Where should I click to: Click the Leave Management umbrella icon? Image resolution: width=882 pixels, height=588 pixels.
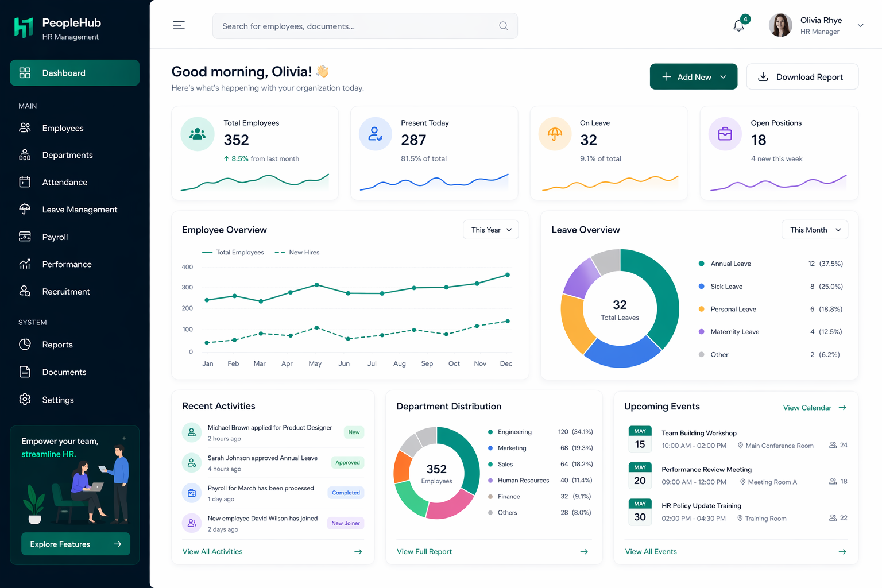click(x=25, y=210)
